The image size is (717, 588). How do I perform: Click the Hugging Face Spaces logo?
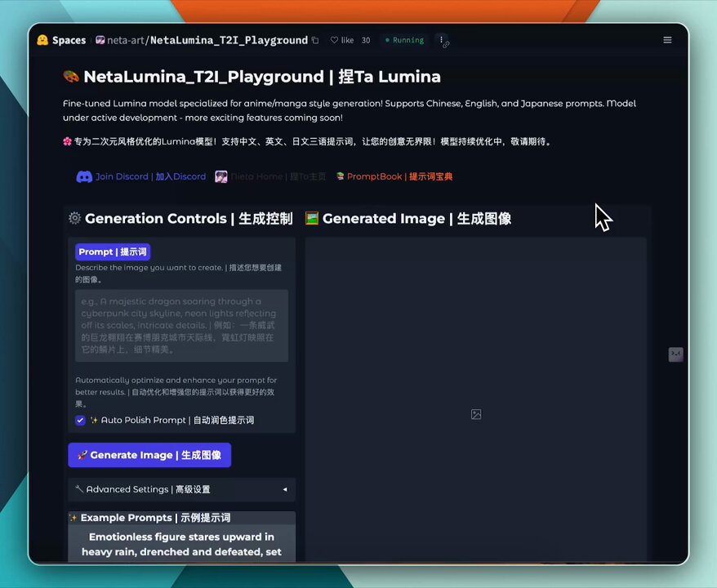[42, 40]
